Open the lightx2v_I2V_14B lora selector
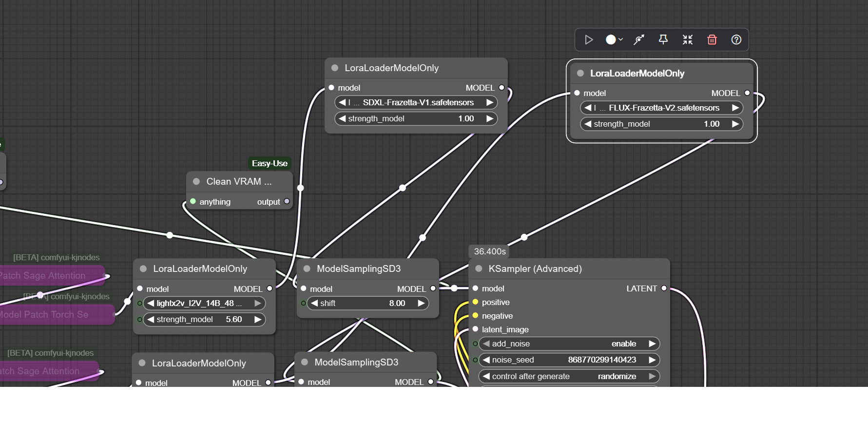This screenshot has height=421, width=868. [204, 303]
